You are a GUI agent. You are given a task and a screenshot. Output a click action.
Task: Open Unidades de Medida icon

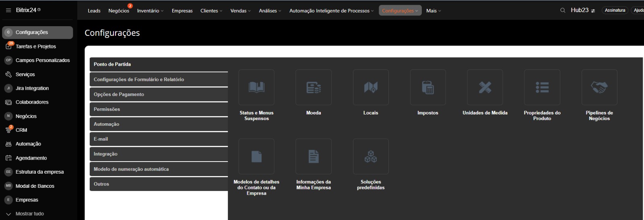click(x=485, y=87)
